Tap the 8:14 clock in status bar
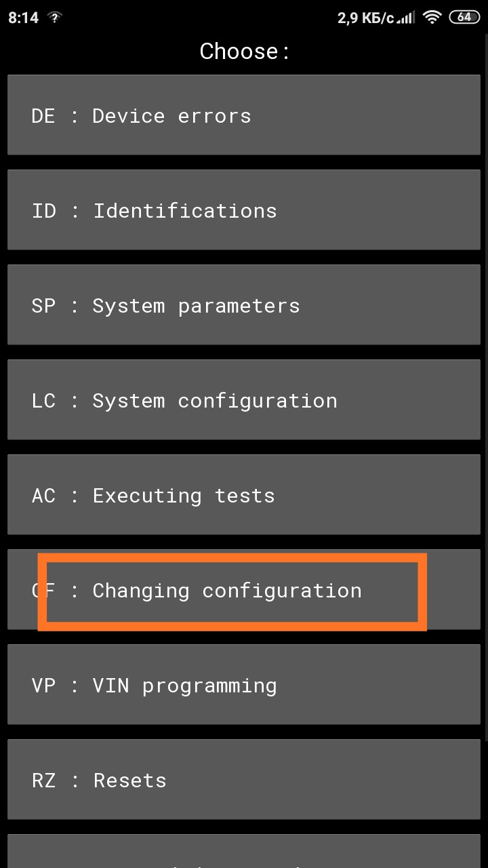This screenshot has width=488, height=868. click(x=23, y=18)
